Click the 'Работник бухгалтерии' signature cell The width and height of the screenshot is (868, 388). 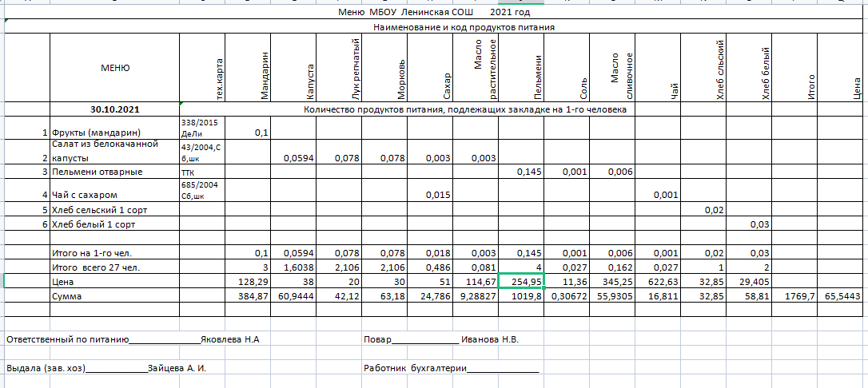451,368
